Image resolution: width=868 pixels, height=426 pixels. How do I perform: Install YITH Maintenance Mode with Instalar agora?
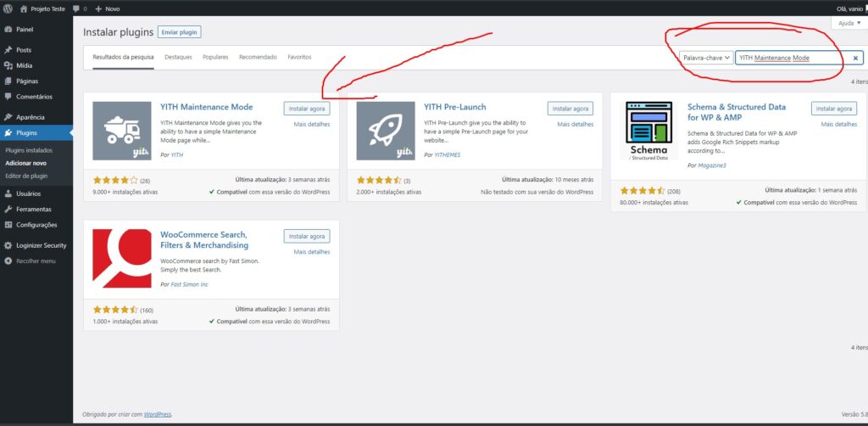click(307, 109)
